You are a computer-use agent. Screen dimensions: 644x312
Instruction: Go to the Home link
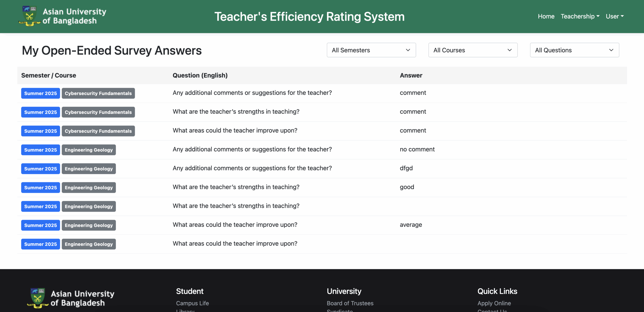point(546,16)
